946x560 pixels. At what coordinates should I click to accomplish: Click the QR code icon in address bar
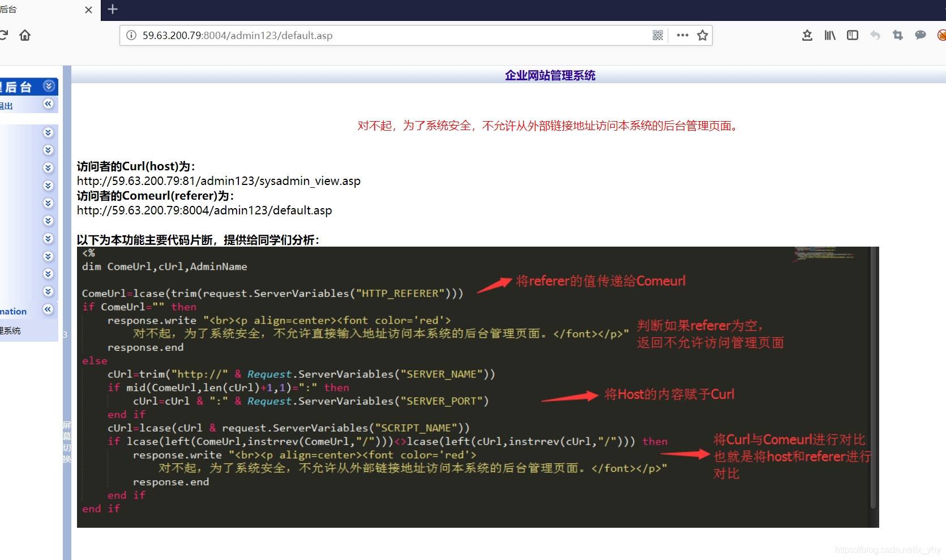click(657, 35)
